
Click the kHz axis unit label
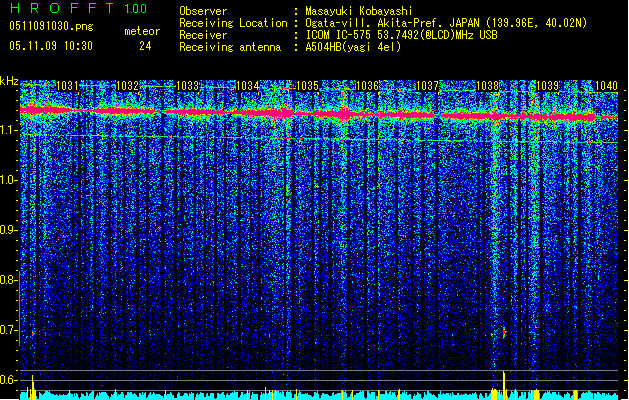click(9, 81)
